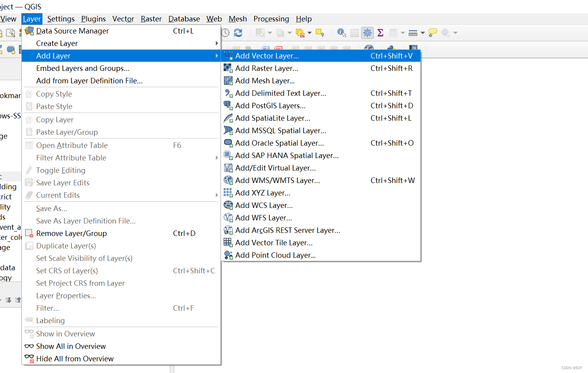
Task: Close the open Layer menu
Action: (x=31, y=19)
